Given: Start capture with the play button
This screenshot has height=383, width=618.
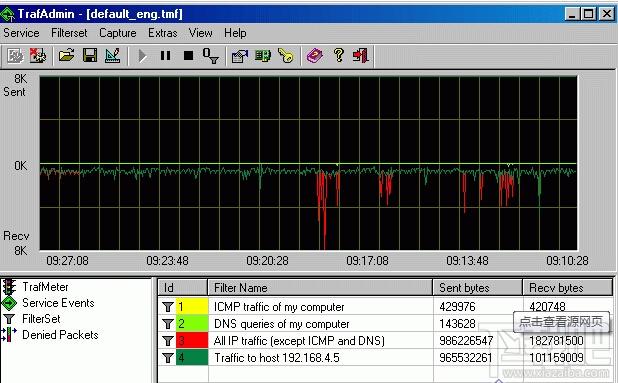Looking at the screenshot, I should coord(142,56).
